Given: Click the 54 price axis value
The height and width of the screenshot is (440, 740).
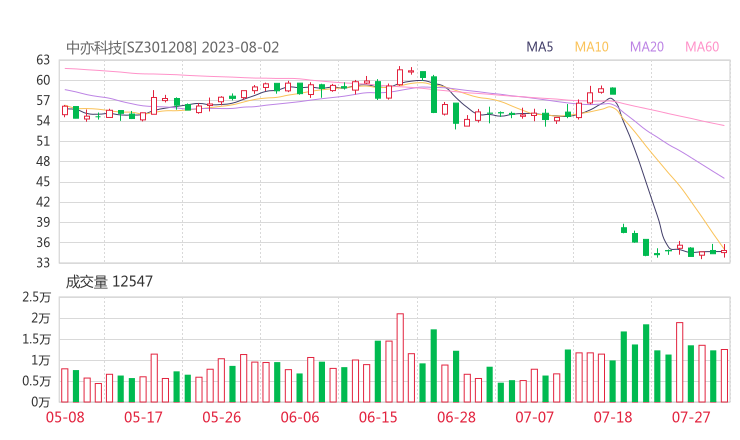Looking at the screenshot, I should coord(43,121).
